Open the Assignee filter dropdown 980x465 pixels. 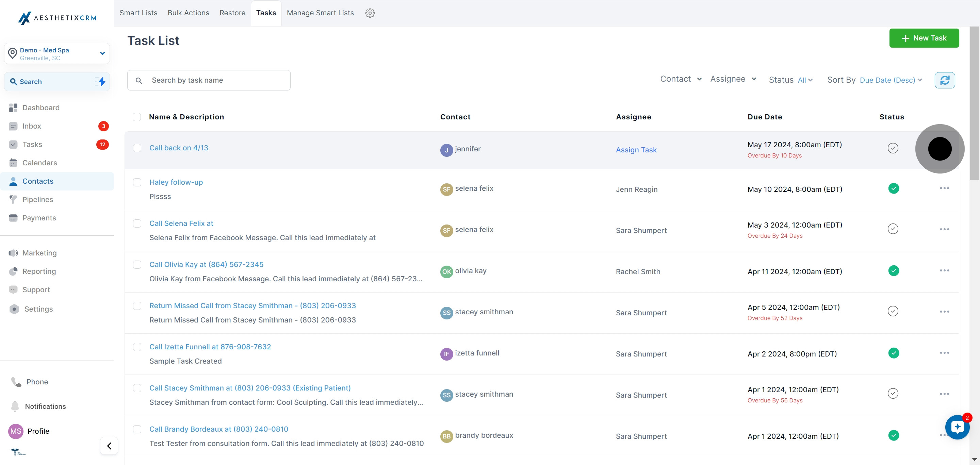click(x=733, y=79)
